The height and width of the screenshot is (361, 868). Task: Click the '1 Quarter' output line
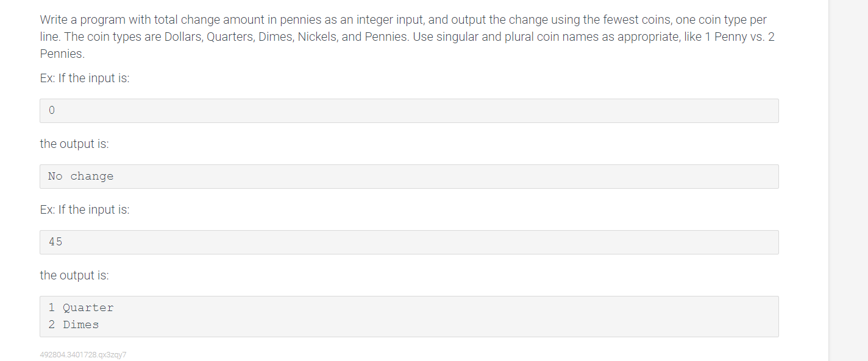[x=81, y=308]
